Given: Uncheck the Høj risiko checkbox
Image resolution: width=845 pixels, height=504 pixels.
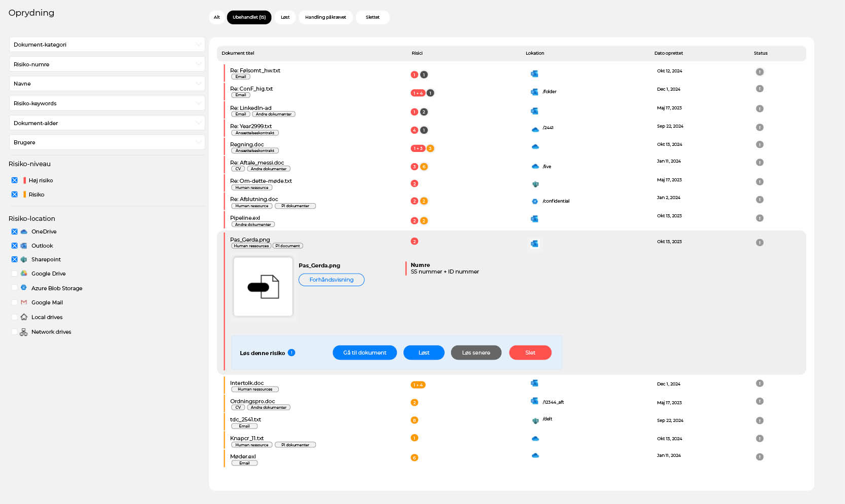Looking at the screenshot, I should [15, 180].
